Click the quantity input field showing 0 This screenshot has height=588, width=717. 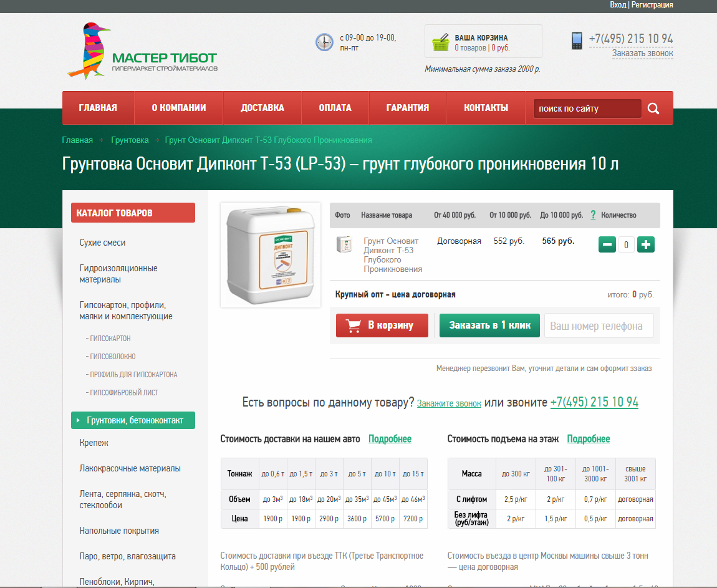coord(626,244)
